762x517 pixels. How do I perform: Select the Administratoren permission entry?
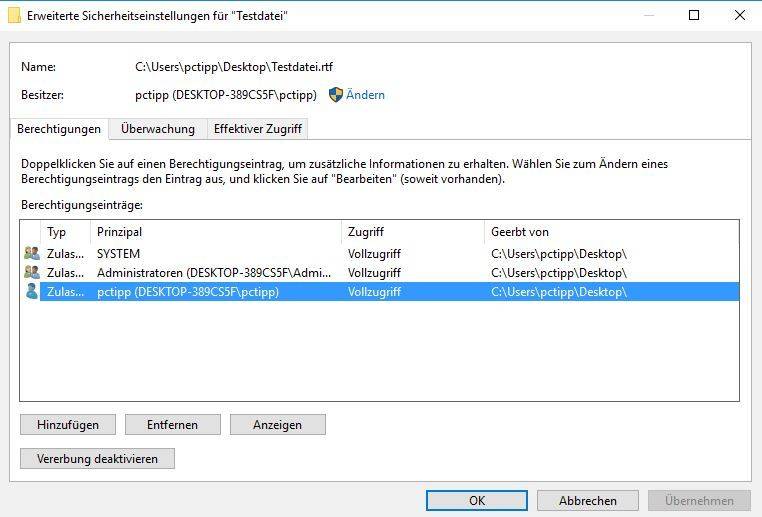coord(380,272)
